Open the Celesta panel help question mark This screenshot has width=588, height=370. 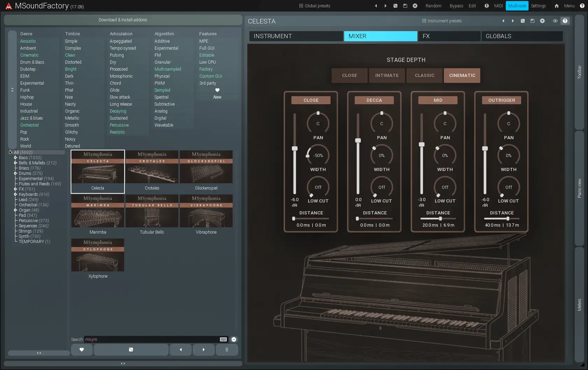click(x=565, y=21)
